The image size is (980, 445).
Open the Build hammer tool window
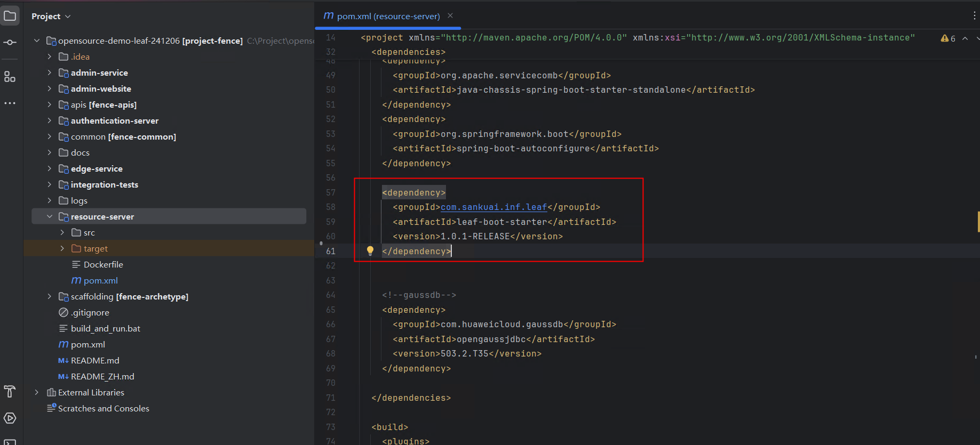click(10, 392)
